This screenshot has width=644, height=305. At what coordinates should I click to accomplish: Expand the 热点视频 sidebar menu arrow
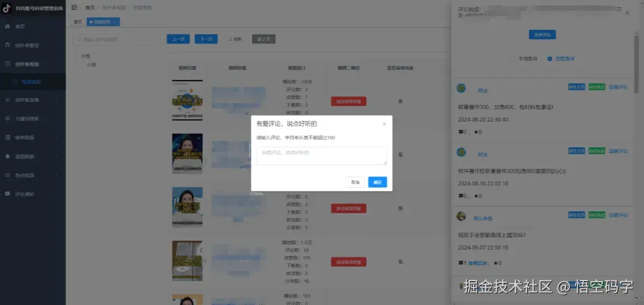[57, 175]
